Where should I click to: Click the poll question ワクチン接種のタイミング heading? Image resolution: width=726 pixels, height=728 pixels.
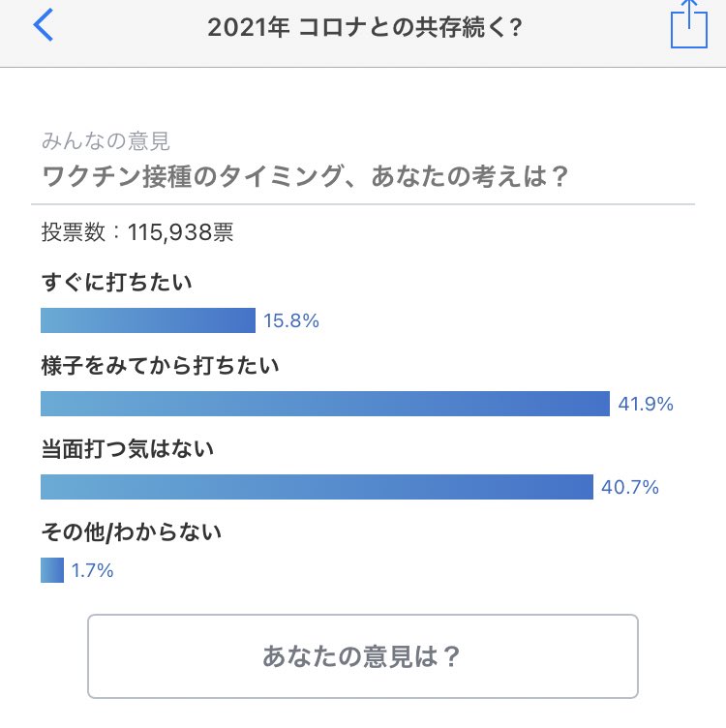(x=305, y=176)
